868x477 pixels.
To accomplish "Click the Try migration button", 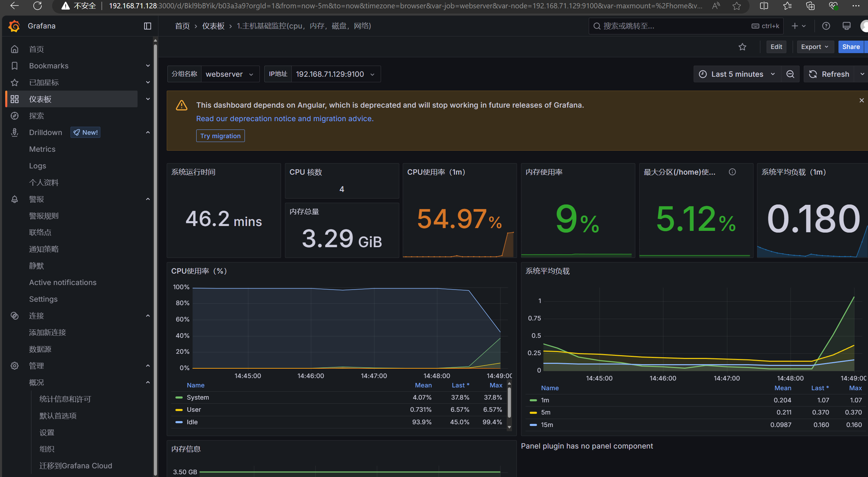I will [220, 136].
